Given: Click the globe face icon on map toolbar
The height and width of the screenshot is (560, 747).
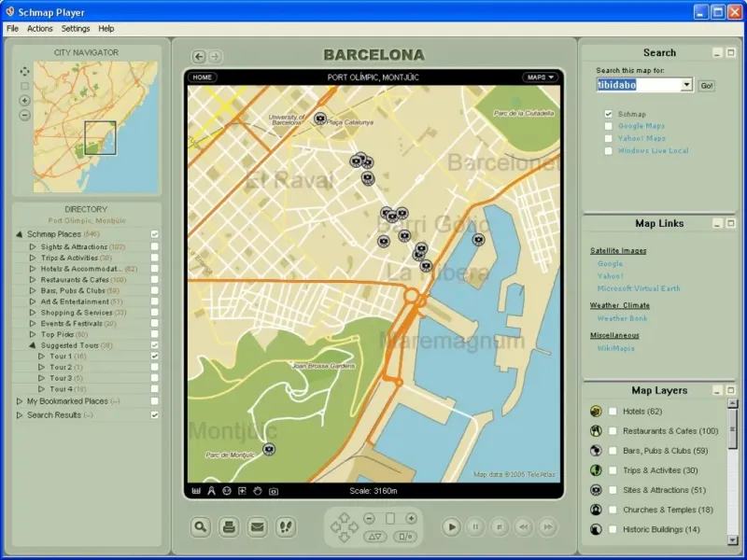Looking at the screenshot, I should pyautogui.click(x=227, y=491).
